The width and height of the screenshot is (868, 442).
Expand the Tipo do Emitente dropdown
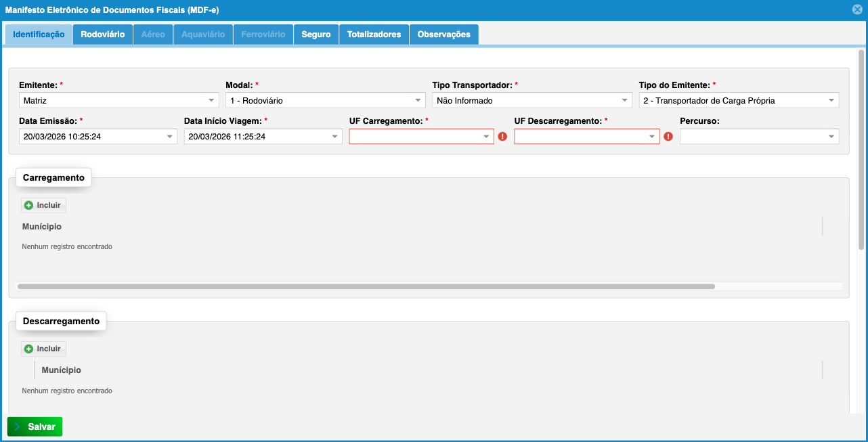(831, 100)
